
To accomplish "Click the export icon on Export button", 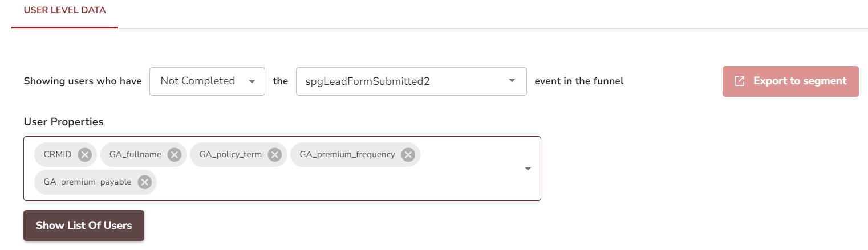I will 739,81.
